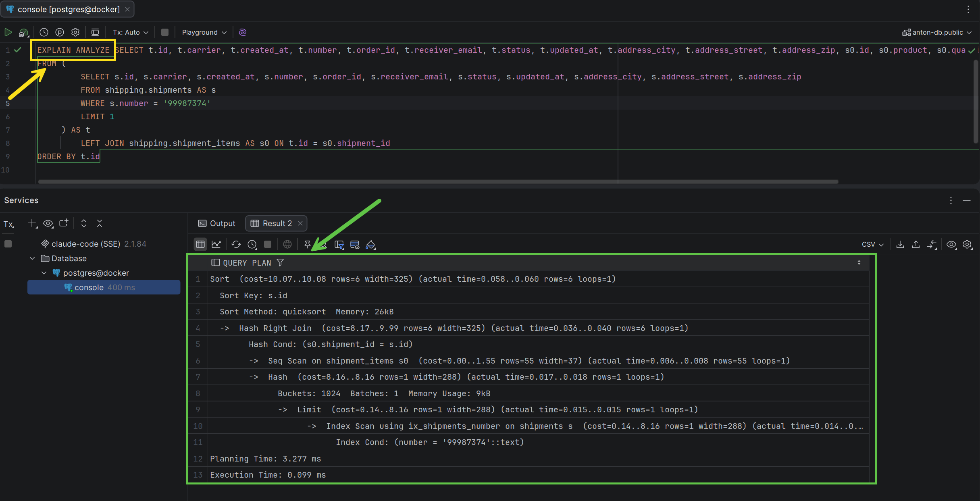Screen dimensions: 980x501
Task: Hide the Services panel with the minimize dash
Action: coord(967,200)
